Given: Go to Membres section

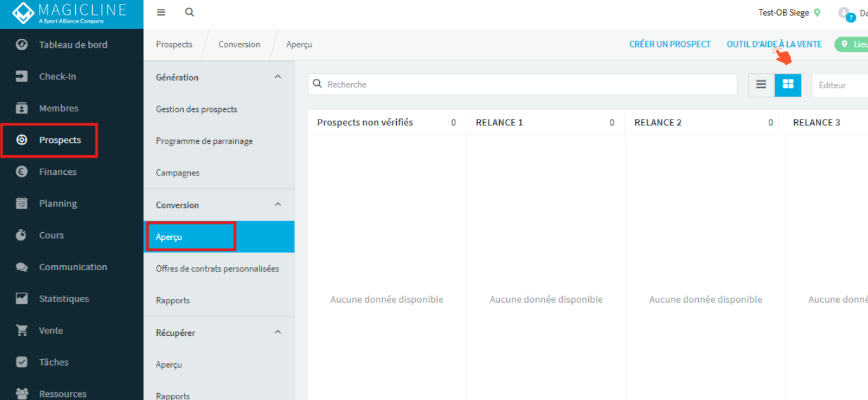Looking at the screenshot, I should [x=59, y=108].
